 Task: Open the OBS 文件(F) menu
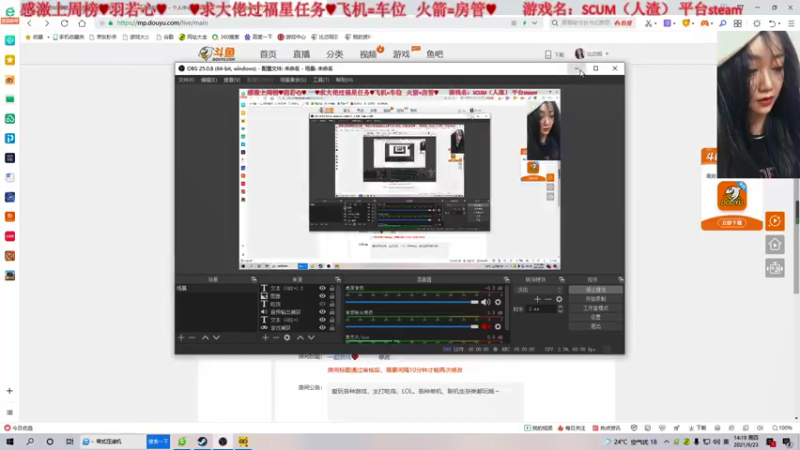tap(186, 80)
